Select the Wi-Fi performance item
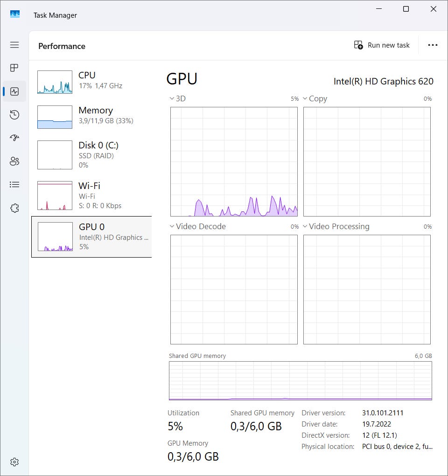The width and height of the screenshot is (448, 476). point(91,196)
